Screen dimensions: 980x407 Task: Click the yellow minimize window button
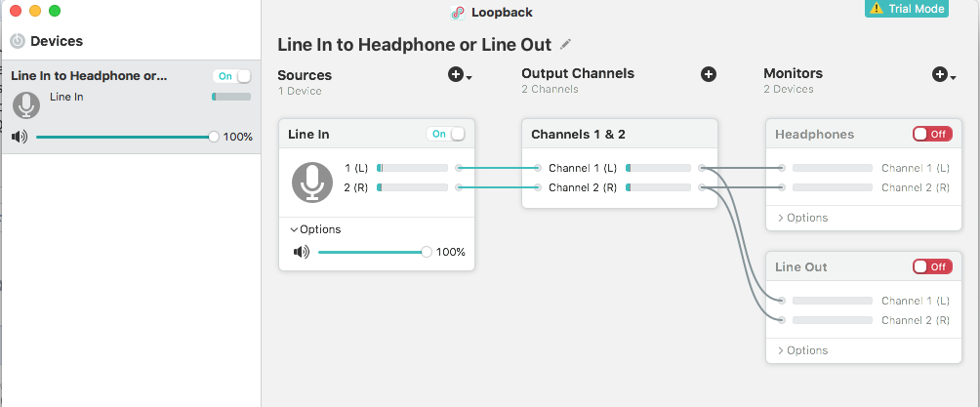click(x=35, y=11)
